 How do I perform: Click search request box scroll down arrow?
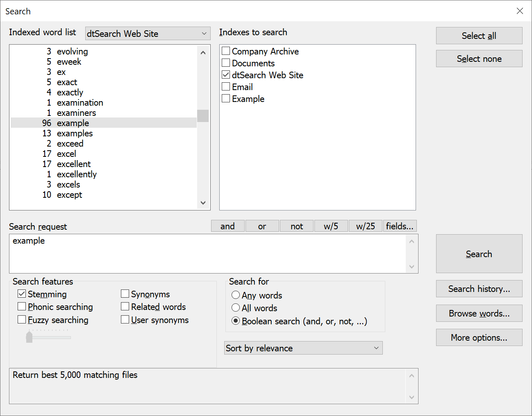[x=412, y=267]
